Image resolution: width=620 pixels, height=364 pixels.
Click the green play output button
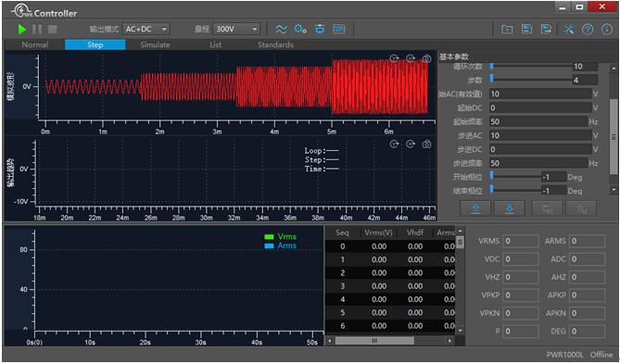coord(22,30)
